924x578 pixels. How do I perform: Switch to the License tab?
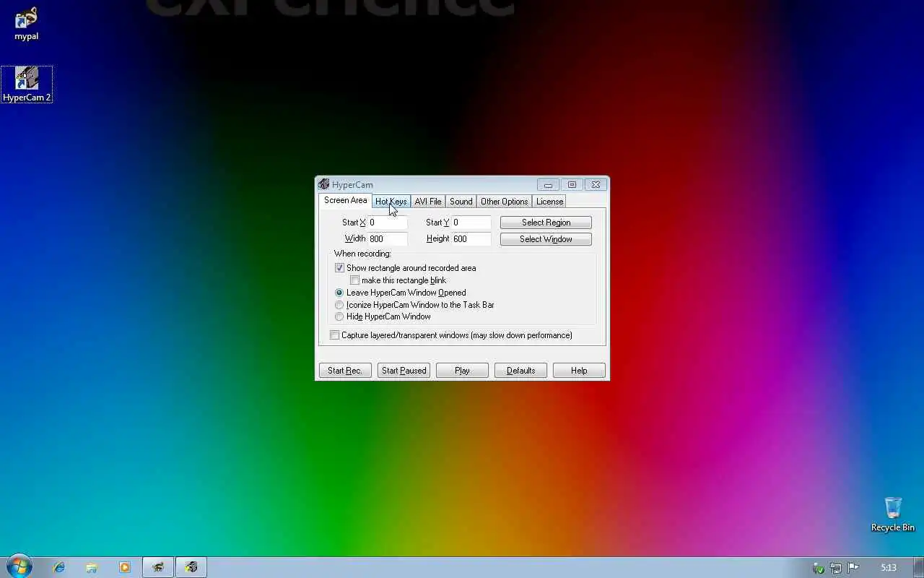549,202
